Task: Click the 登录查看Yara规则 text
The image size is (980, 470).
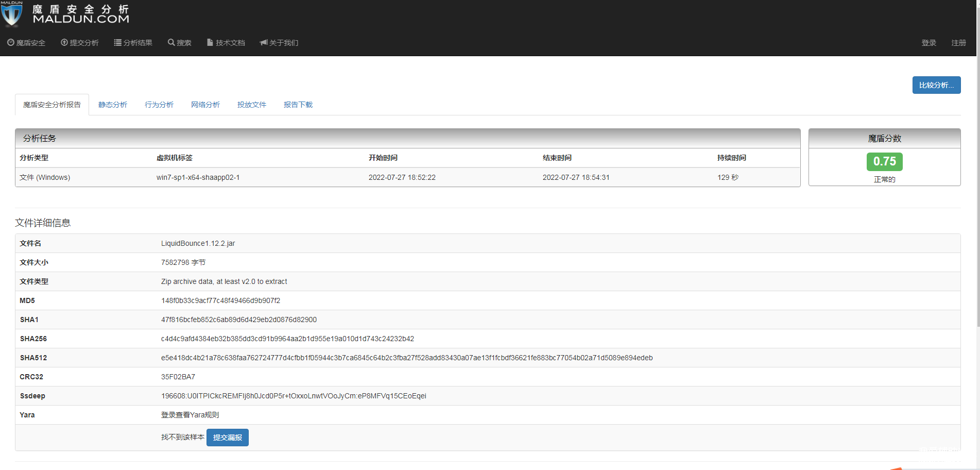Action: (x=190, y=415)
